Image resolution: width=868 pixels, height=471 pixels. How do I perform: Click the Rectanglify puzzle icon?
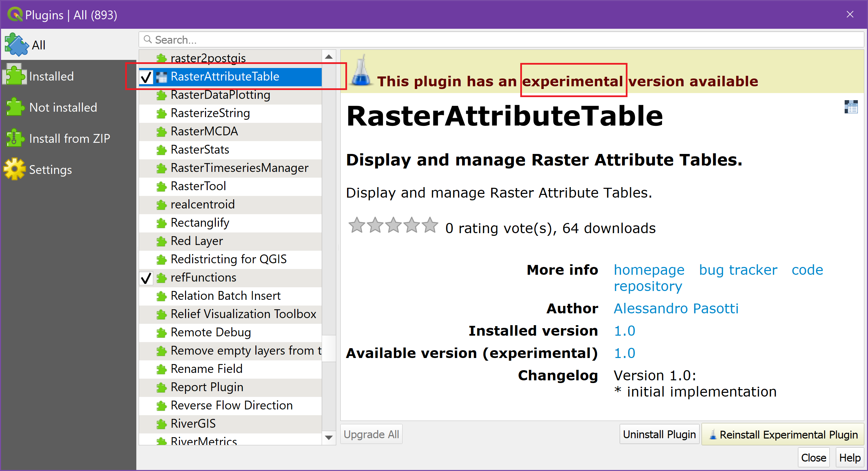click(x=162, y=223)
